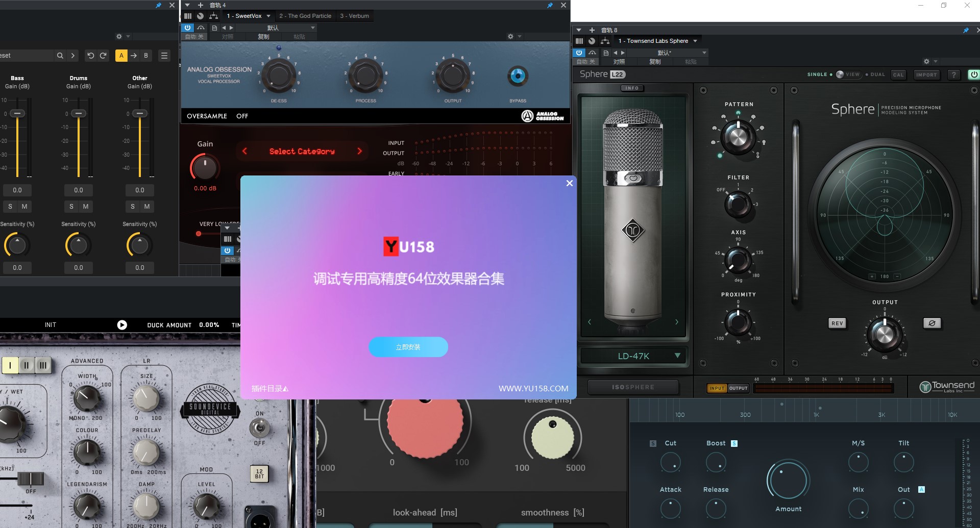
Task: Click 复制 copy in 音轨 8 window
Action: coord(655,62)
